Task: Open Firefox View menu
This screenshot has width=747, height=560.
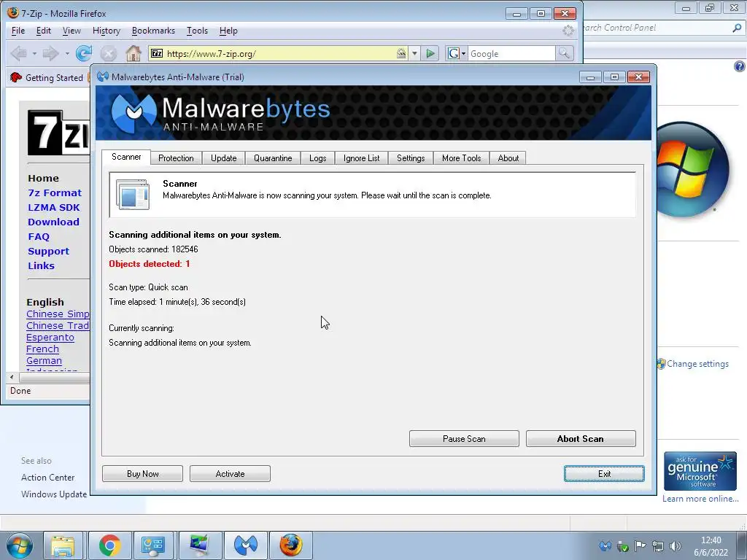Action: pos(71,31)
